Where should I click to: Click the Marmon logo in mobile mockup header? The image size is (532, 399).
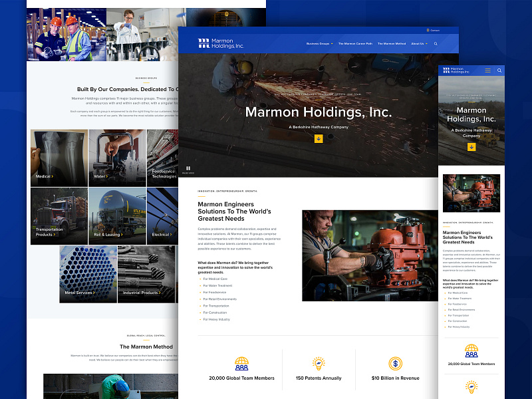pyautogui.click(x=456, y=70)
